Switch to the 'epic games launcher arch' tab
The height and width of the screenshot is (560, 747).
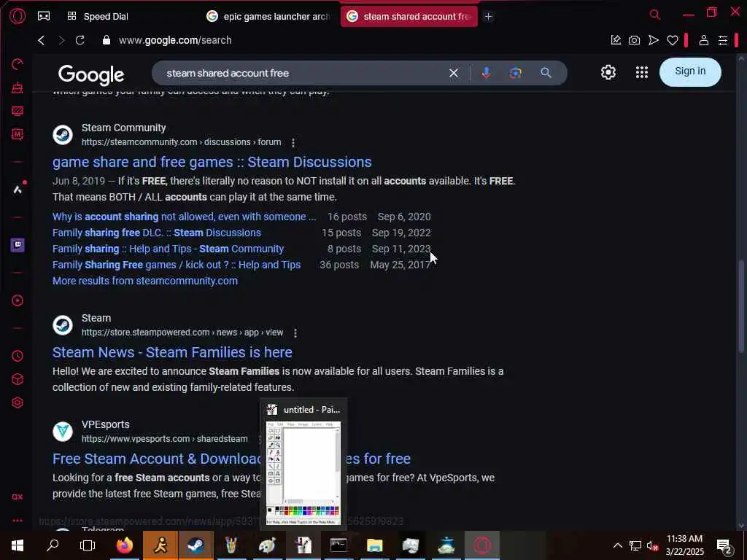[268, 16]
